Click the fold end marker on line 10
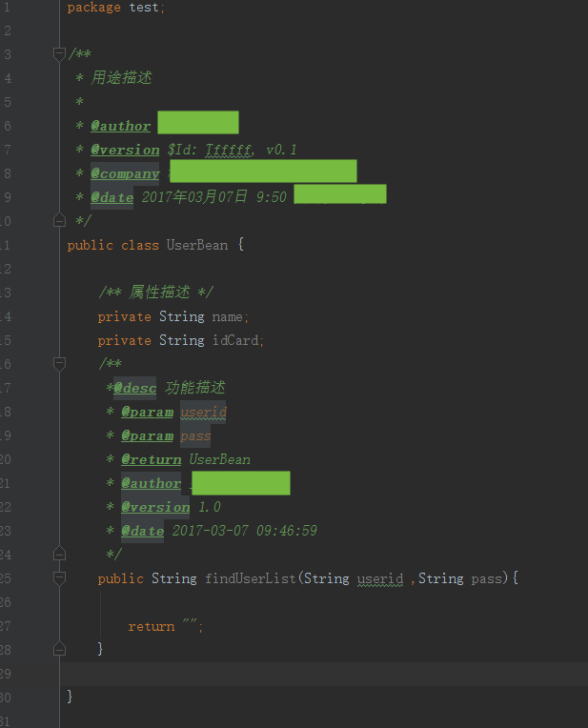588x728 pixels. (60, 221)
